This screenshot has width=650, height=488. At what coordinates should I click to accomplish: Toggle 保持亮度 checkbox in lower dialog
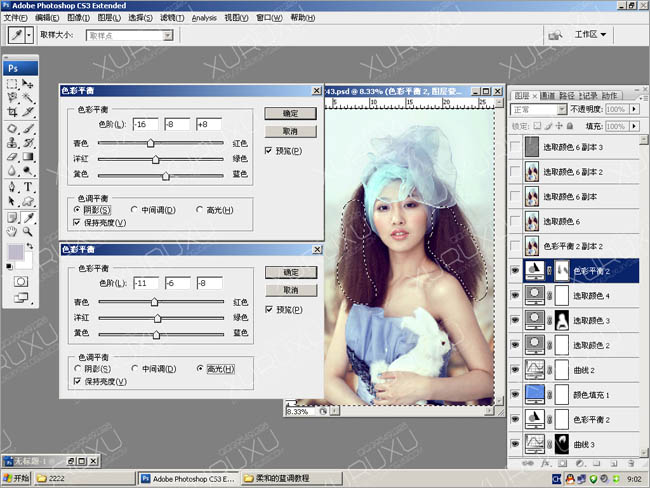(78, 381)
